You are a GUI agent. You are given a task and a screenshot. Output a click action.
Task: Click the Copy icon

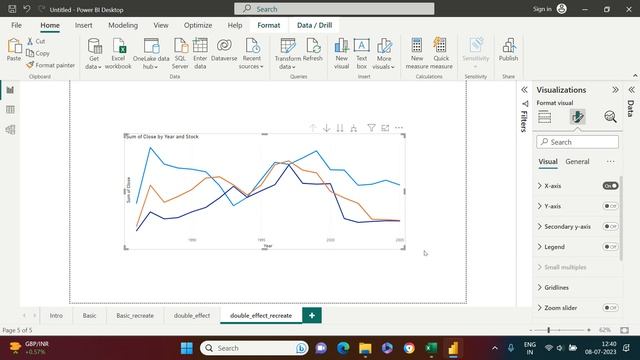(30, 53)
